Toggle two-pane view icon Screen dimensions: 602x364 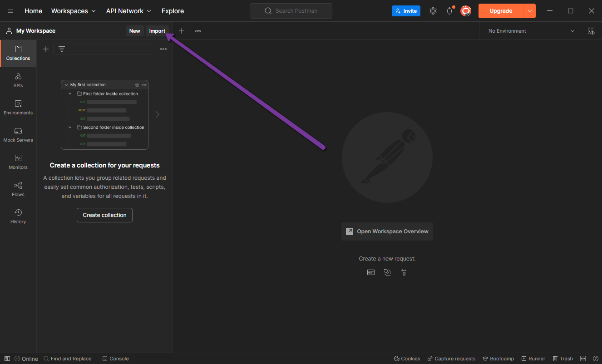(x=583, y=359)
